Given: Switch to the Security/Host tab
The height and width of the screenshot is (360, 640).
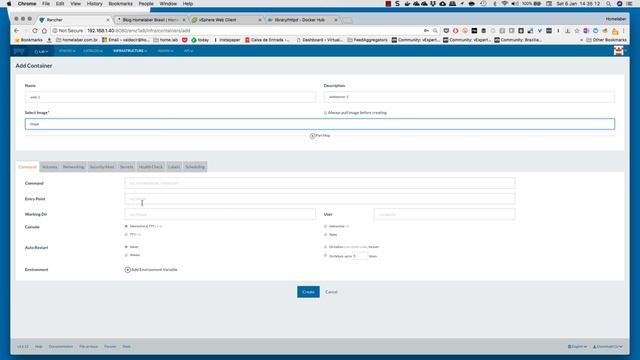Looking at the screenshot, I should (x=102, y=167).
